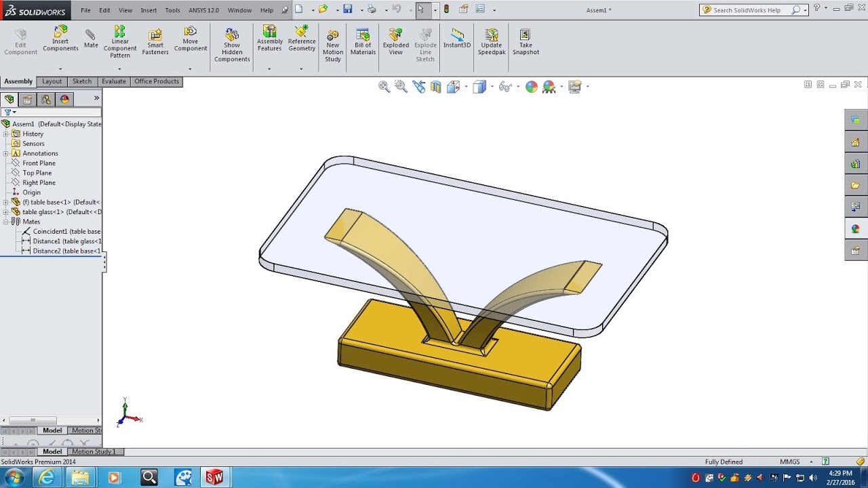Switch to the Evaluate tab
The width and height of the screenshot is (868, 488).
[x=114, y=81]
